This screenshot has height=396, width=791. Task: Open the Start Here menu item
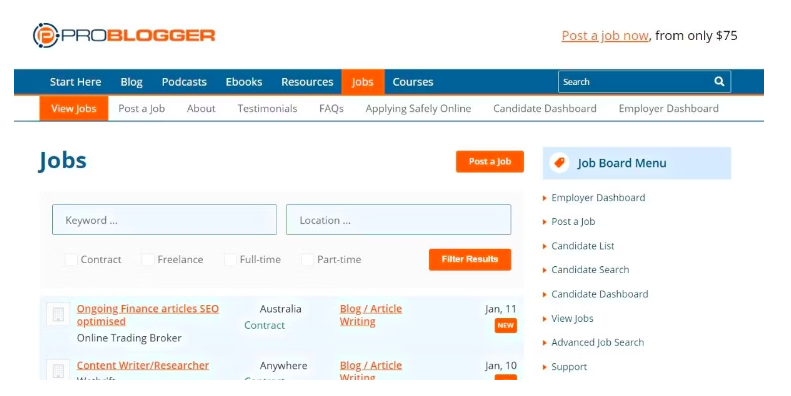(x=75, y=82)
